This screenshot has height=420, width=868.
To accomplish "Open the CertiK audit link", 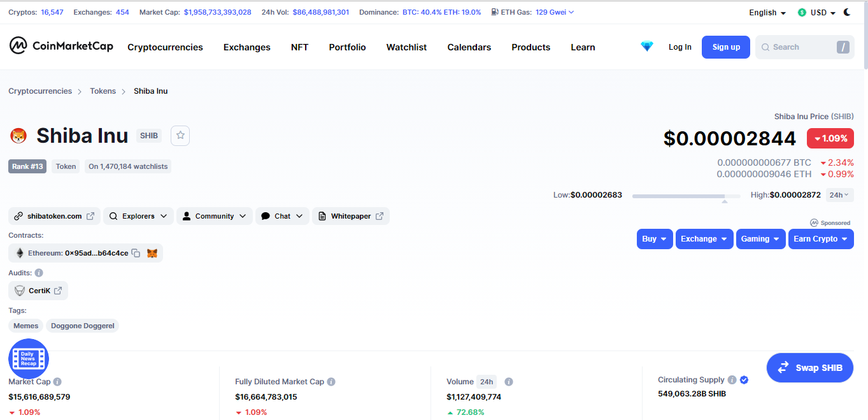I will (38, 291).
